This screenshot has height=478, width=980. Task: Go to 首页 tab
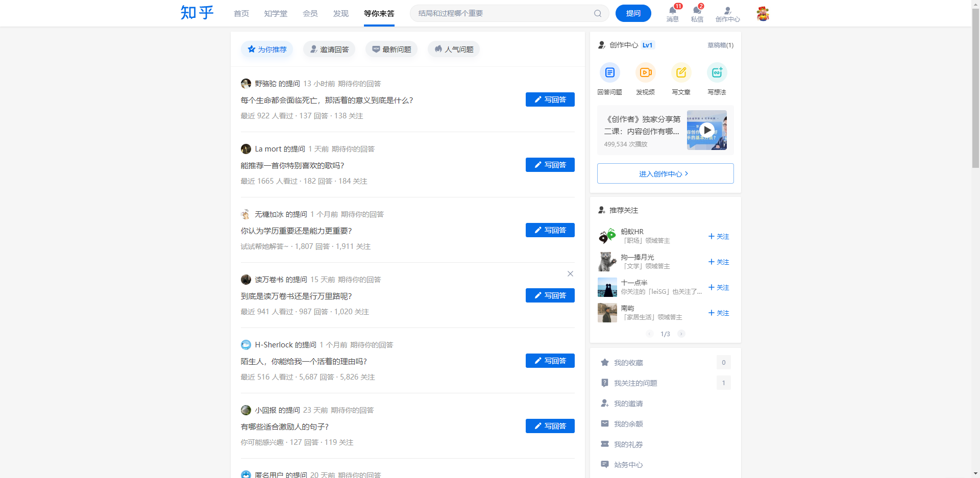pos(241,13)
